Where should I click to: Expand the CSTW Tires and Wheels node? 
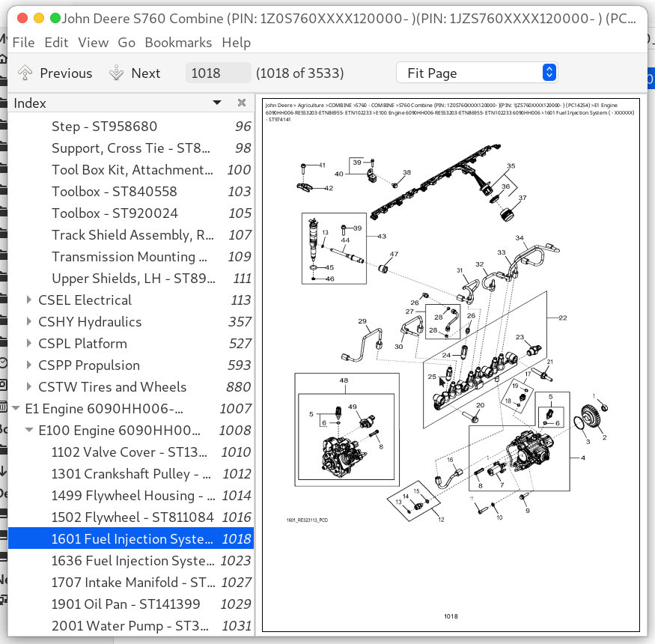tap(29, 386)
